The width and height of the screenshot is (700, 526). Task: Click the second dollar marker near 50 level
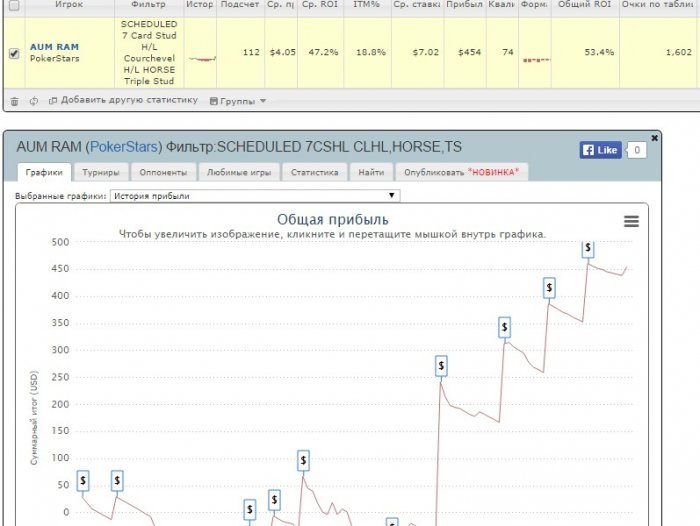tap(117, 481)
